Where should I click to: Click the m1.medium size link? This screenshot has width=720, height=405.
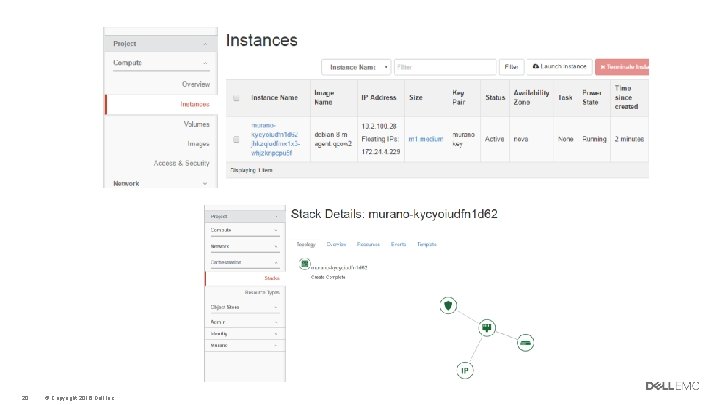426,139
